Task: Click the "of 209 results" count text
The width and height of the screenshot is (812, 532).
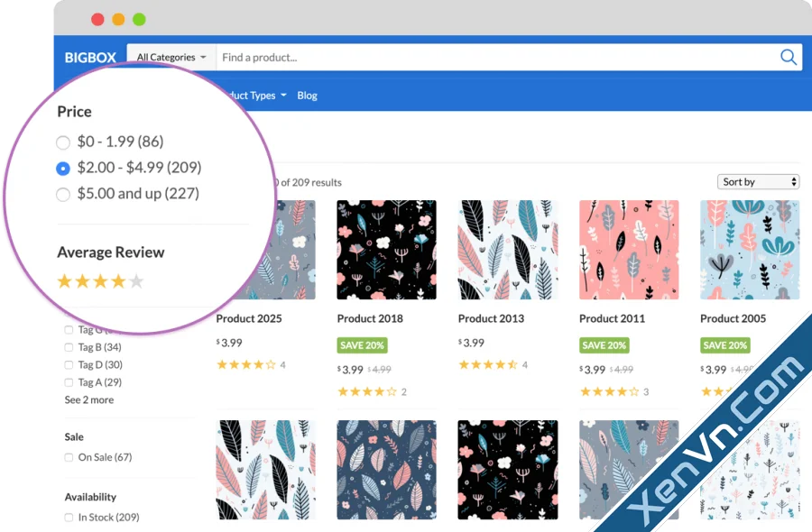Action: (x=311, y=182)
